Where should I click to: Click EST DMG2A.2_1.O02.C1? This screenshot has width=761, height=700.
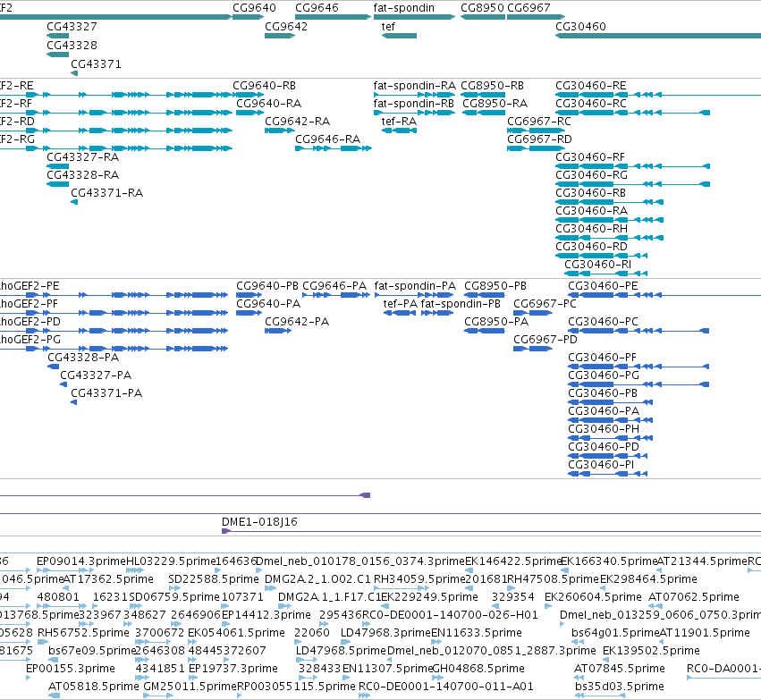[x=317, y=579]
